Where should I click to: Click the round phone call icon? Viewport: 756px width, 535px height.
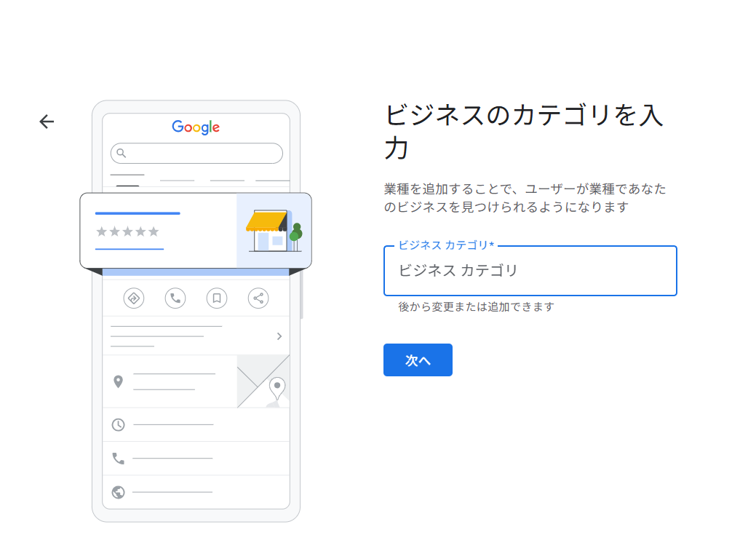175,298
